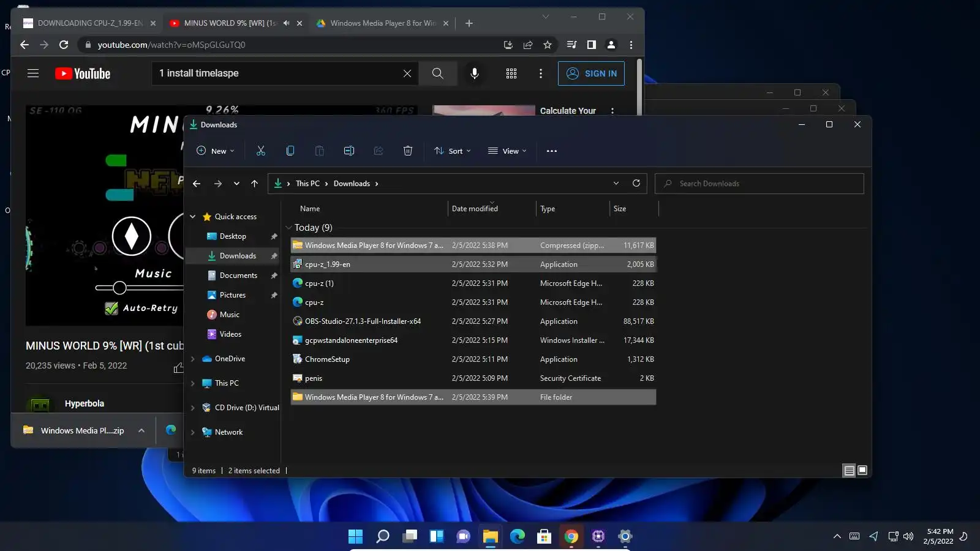980x551 pixels.
Task: Click the YouTube logo to go home
Action: [x=83, y=73]
